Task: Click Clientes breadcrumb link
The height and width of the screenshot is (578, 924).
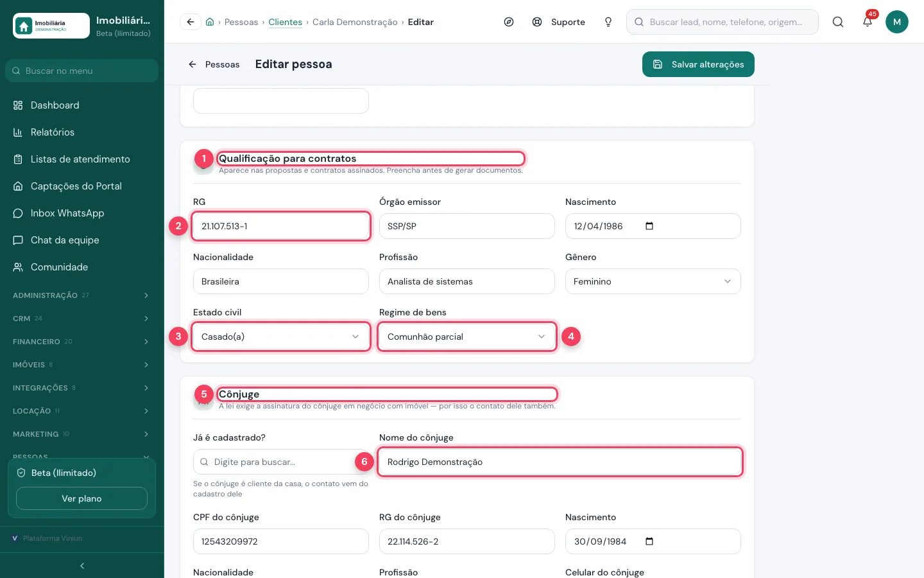Action: (x=285, y=22)
